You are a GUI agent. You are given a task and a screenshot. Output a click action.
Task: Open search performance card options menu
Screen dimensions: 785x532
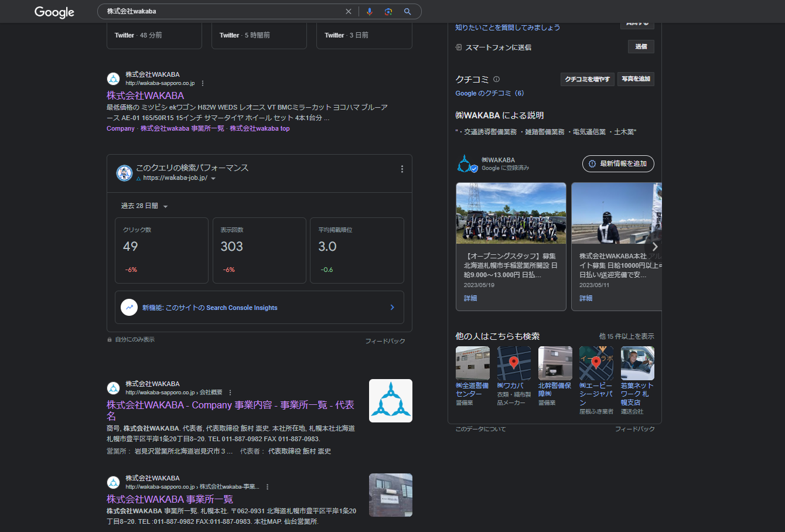(402, 169)
